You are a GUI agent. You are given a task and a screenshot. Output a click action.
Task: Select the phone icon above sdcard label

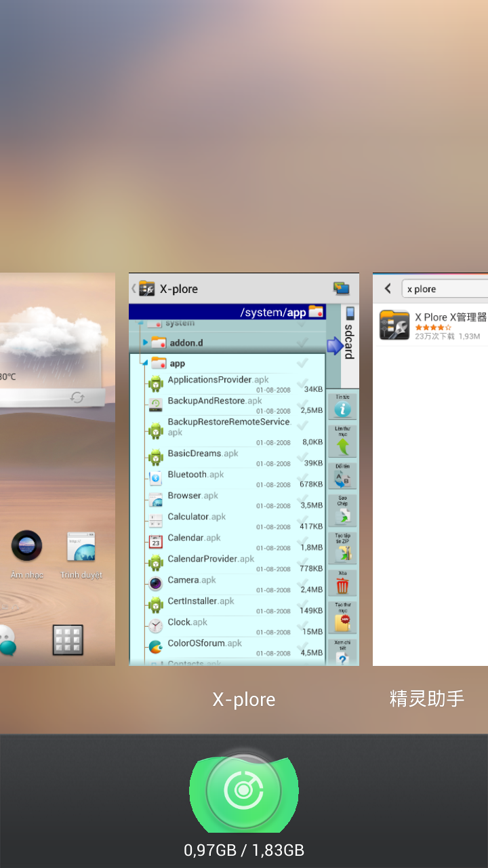point(350,313)
